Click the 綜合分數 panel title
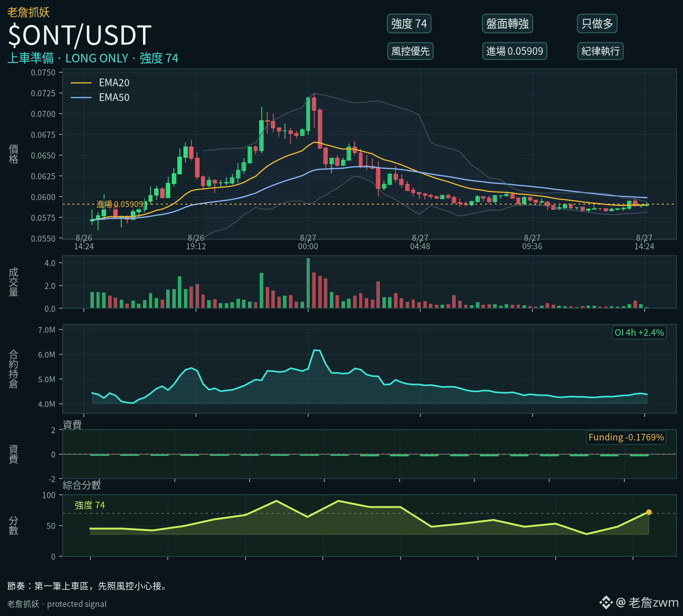The height and width of the screenshot is (616, 683). [x=82, y=485]
